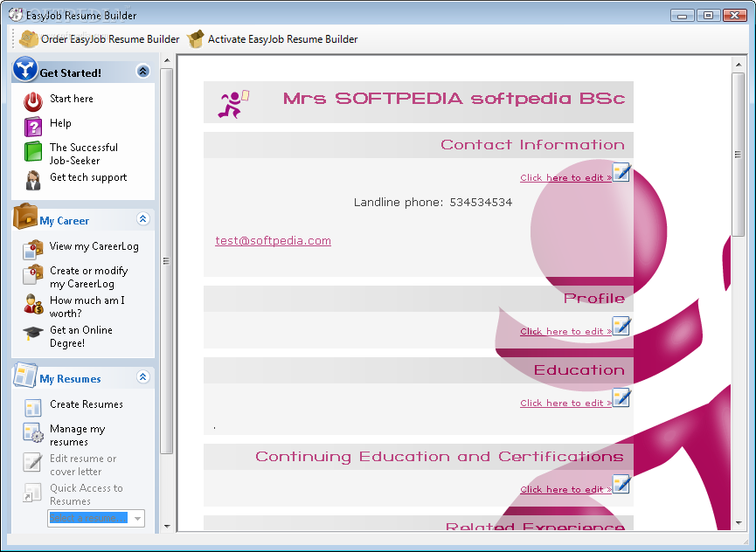Click the Start here power icon
Screen dimensions: 756x552
pos(33,101)
